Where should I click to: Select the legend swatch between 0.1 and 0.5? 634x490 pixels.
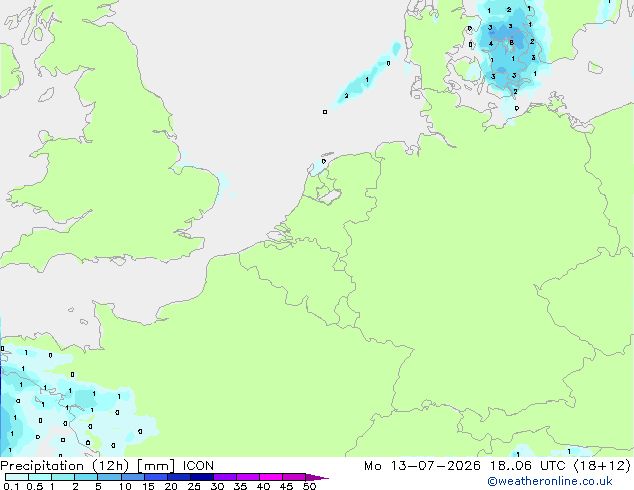17,477
